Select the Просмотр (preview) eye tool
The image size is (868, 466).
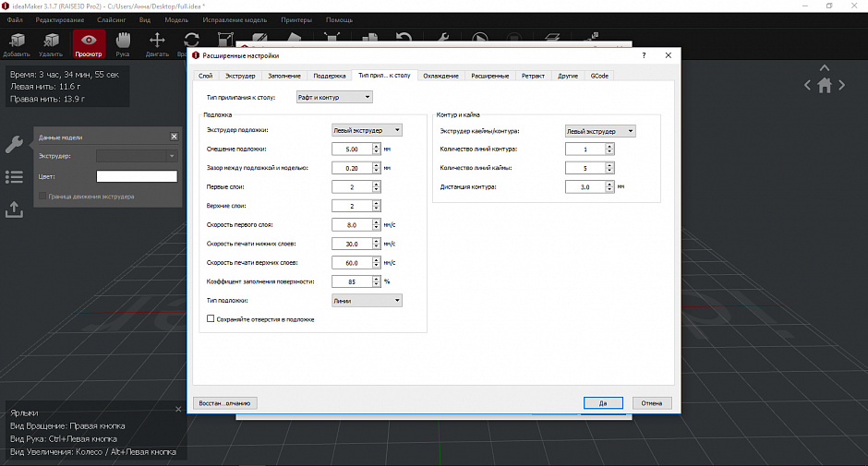(x=89, y=44)
